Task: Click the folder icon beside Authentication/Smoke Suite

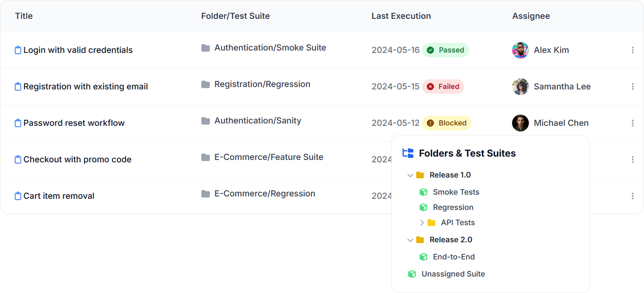Action: pyautogui.click(x=206, y=48)
